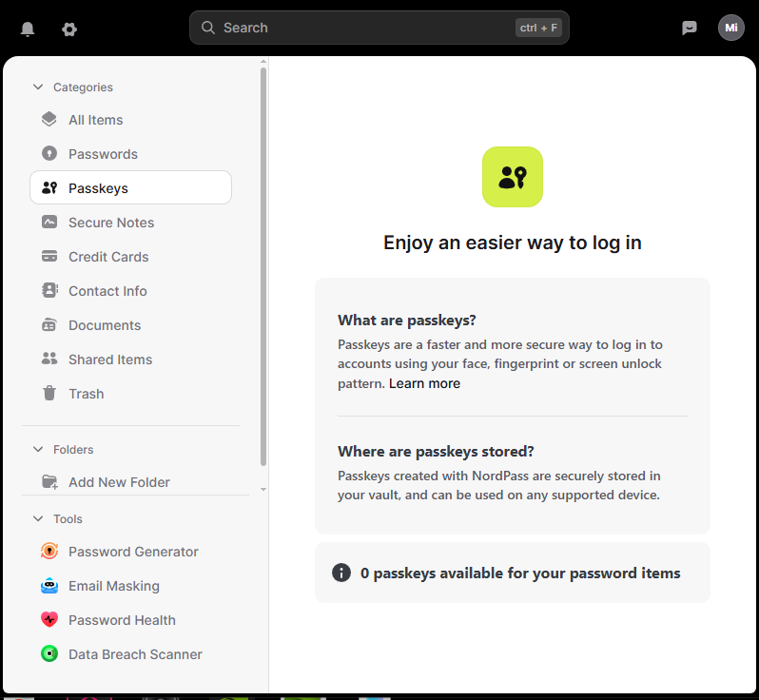759x700 pixels.
Task: Click the Trash bin icon
Action: tap(49, 394)
